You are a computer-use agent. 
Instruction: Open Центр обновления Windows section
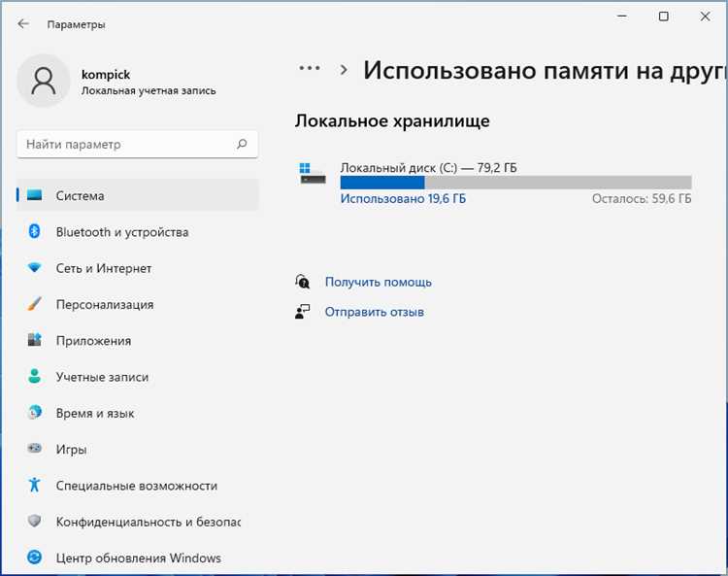138,558
